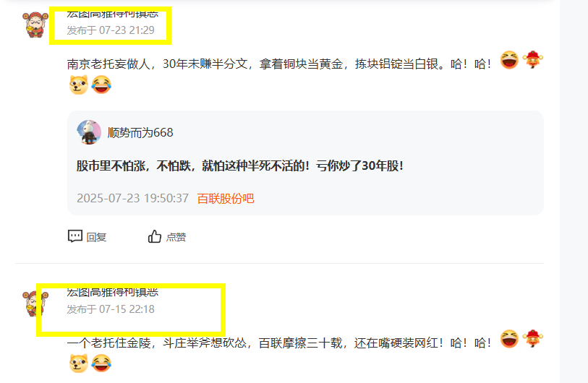Open first post author's God of Wealth avatar

click(x=35, y=25)
